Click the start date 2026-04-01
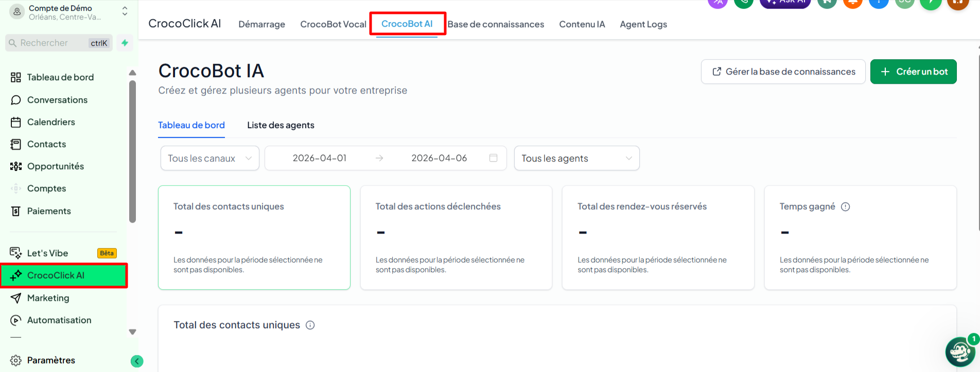The height and width of the screenshot is (372, 980). click(320, 158)
